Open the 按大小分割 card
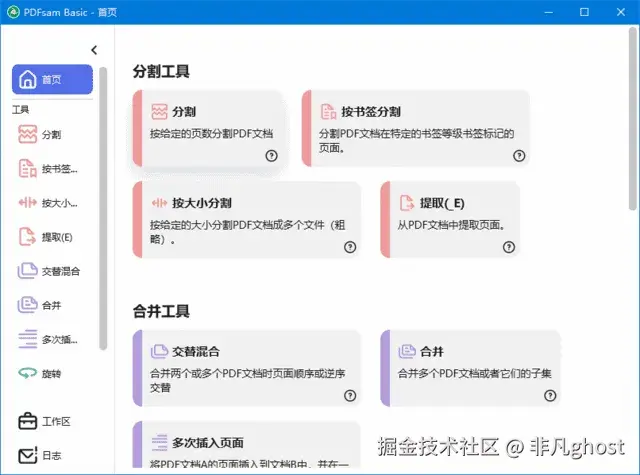The image size is (640, 475). coord(247,220)
